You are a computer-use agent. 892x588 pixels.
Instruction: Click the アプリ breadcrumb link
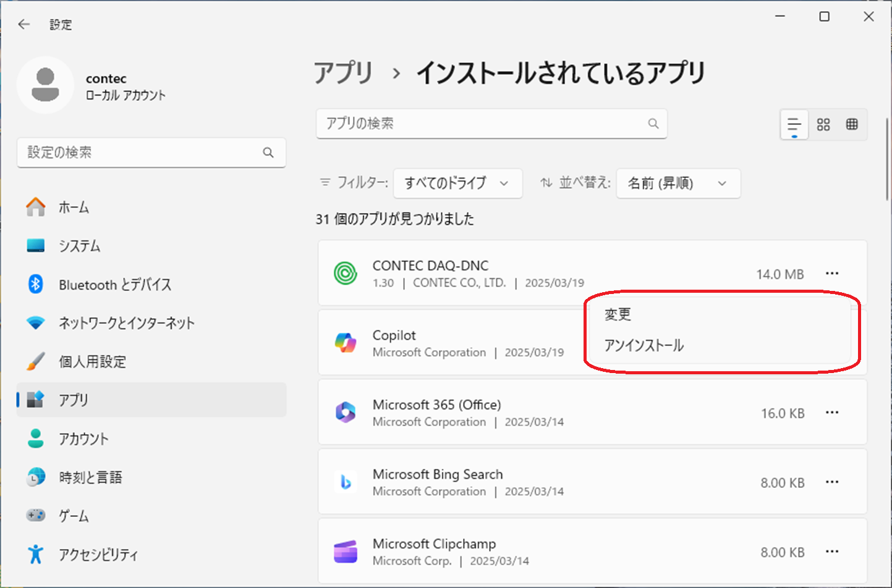click(x=344, y=73)
